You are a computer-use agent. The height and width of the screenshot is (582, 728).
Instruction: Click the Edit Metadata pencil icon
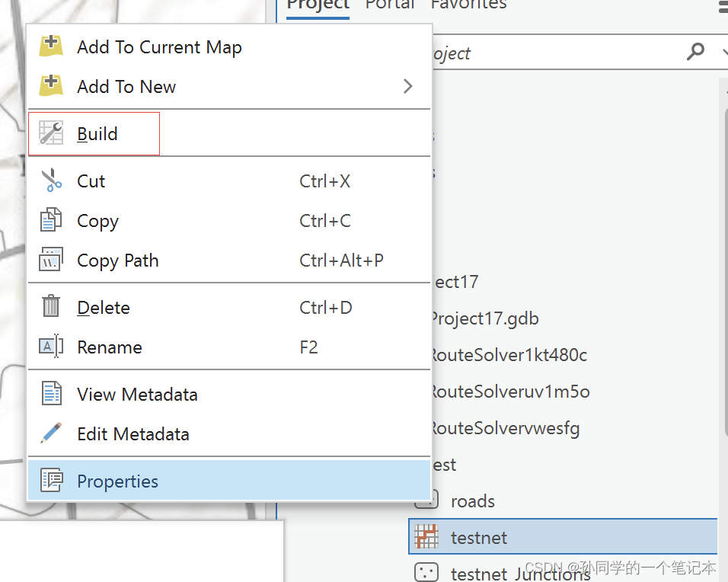point(51,433)
